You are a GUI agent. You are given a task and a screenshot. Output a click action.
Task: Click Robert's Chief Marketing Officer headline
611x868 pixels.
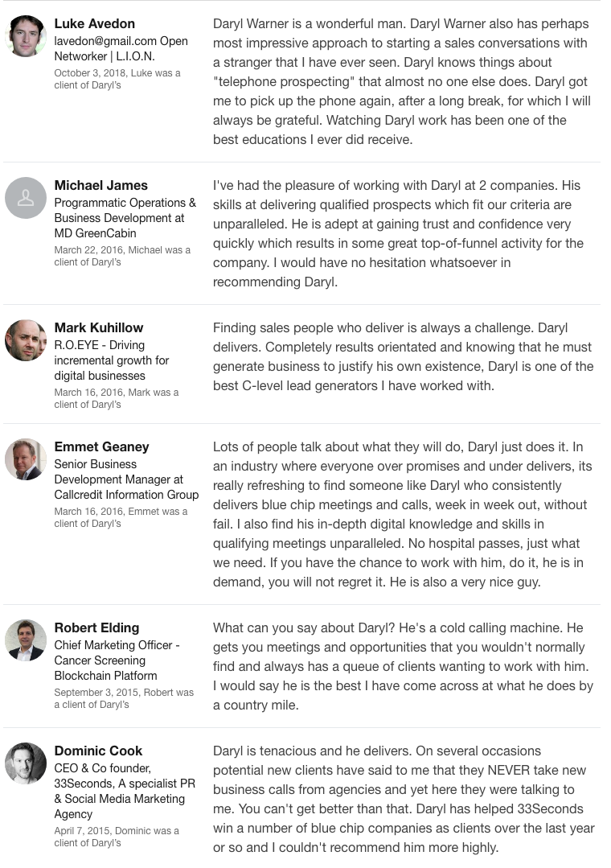pyautogui.click(x=117, y=660)
